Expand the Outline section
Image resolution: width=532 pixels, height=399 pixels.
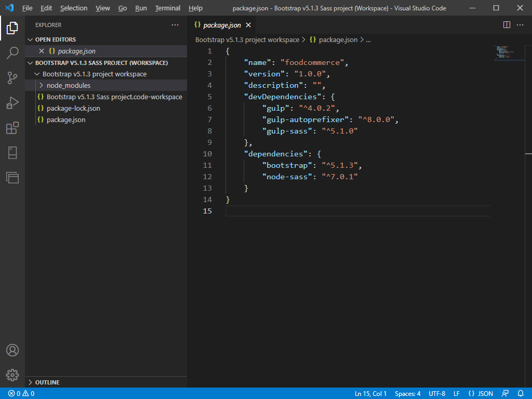tap(30, 382)
